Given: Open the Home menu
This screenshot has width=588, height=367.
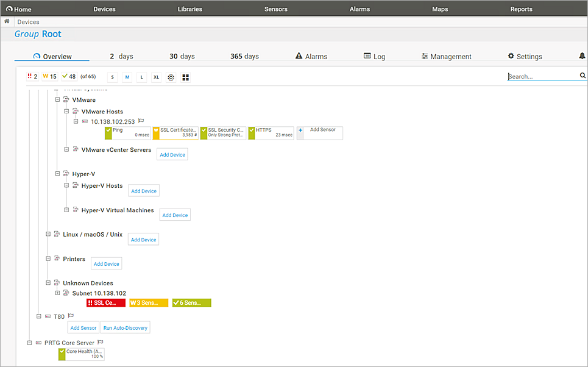Looking at the screenshot, I should click(18, 9).
